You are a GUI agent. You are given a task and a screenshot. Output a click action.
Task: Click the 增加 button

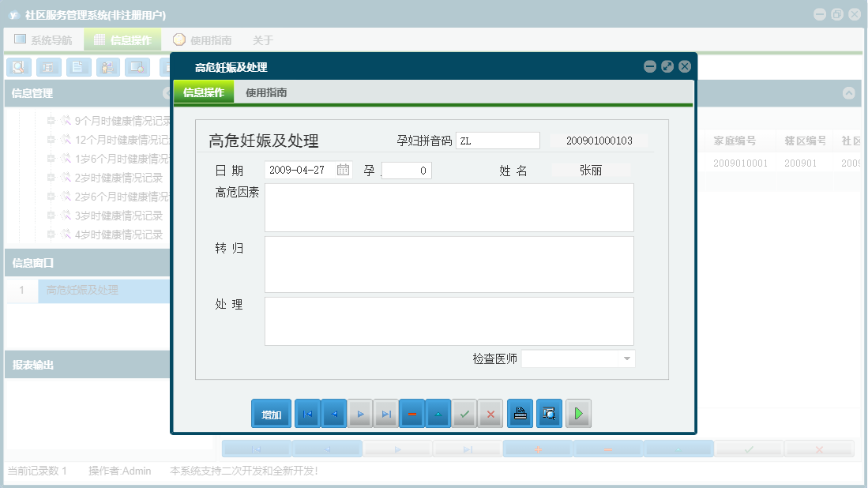coord(271,413)
